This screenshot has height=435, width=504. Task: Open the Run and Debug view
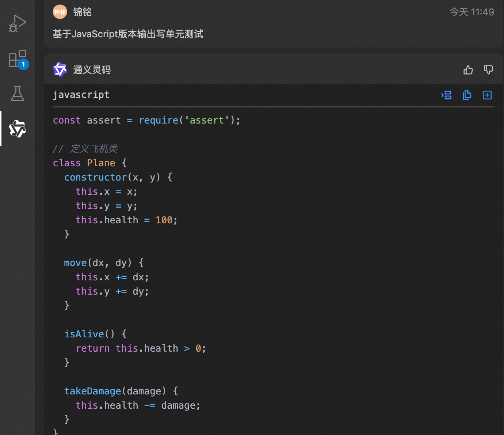[17, 24]
